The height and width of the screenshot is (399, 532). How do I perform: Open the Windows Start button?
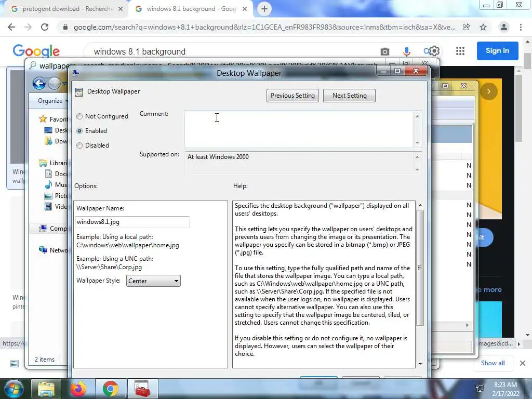pos(14,389)
